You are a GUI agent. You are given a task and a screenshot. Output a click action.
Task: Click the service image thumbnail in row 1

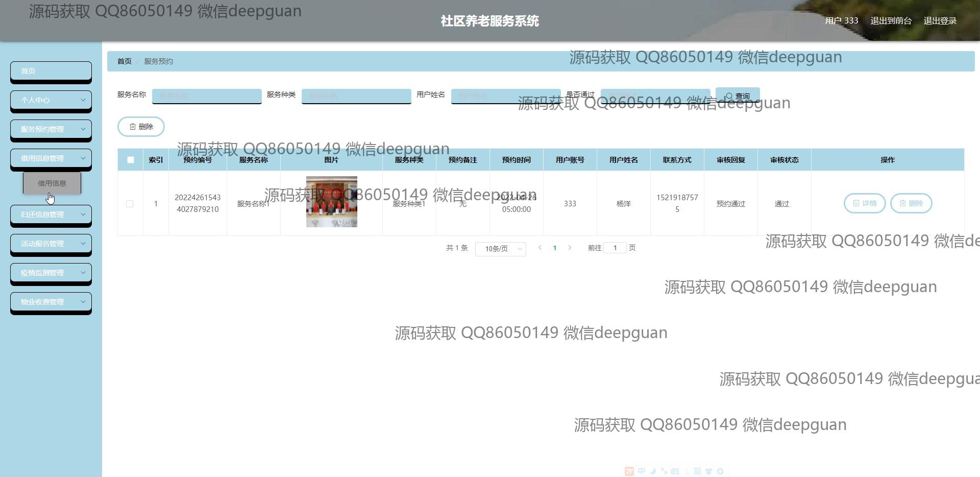(331, 202)
